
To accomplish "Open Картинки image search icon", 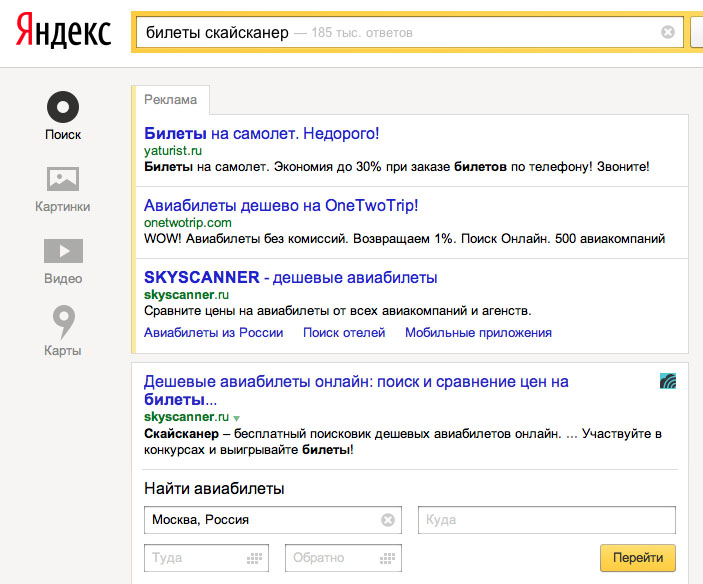I will (63, 179).
